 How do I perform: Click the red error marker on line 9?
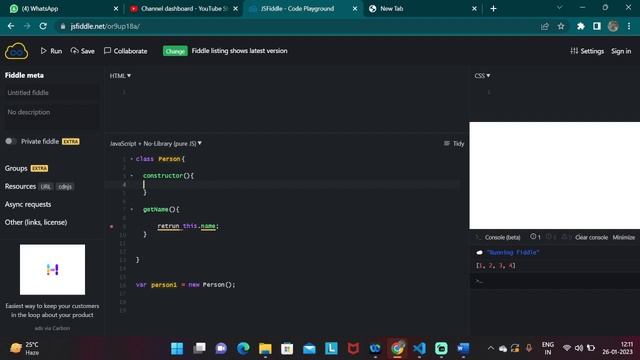(111, 226)
